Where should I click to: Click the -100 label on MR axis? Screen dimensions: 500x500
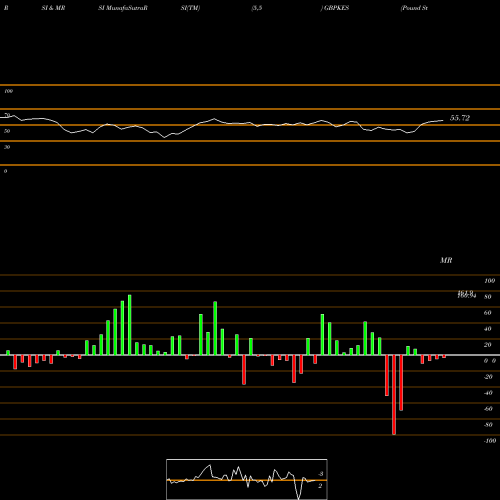click(x=490, y=441)
